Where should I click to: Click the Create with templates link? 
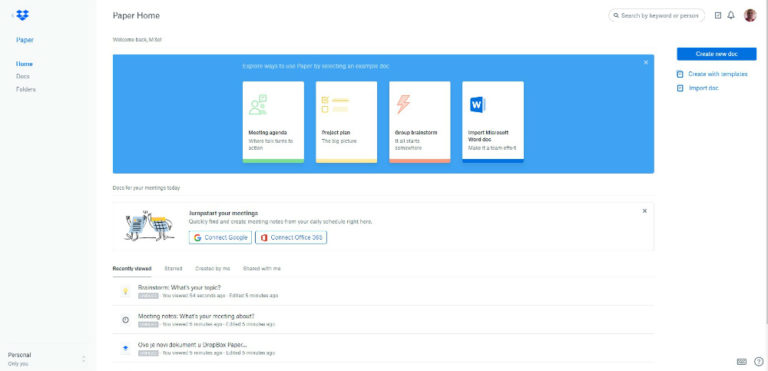[718, 74]
